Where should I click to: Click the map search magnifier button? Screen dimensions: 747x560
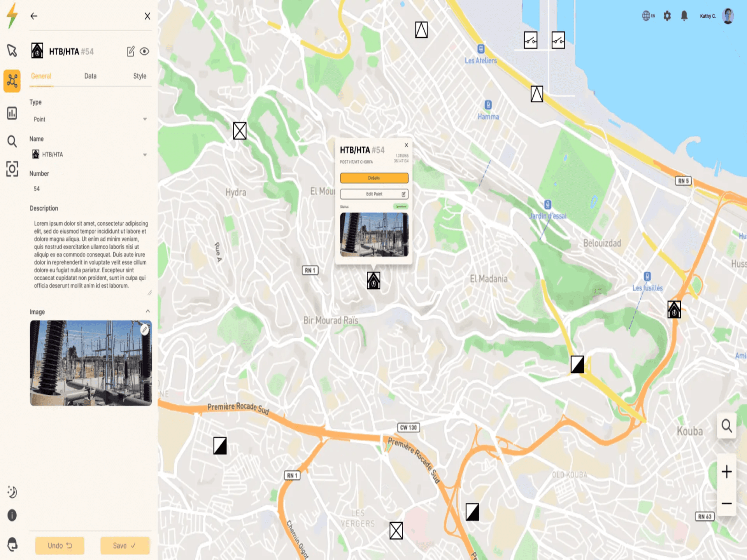tap(727, 426)
